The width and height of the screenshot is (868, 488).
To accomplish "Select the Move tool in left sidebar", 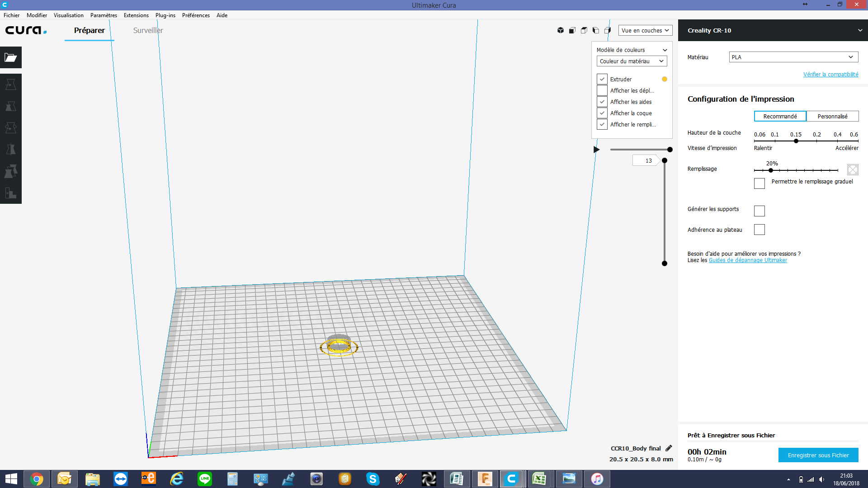I will (11, 84).
